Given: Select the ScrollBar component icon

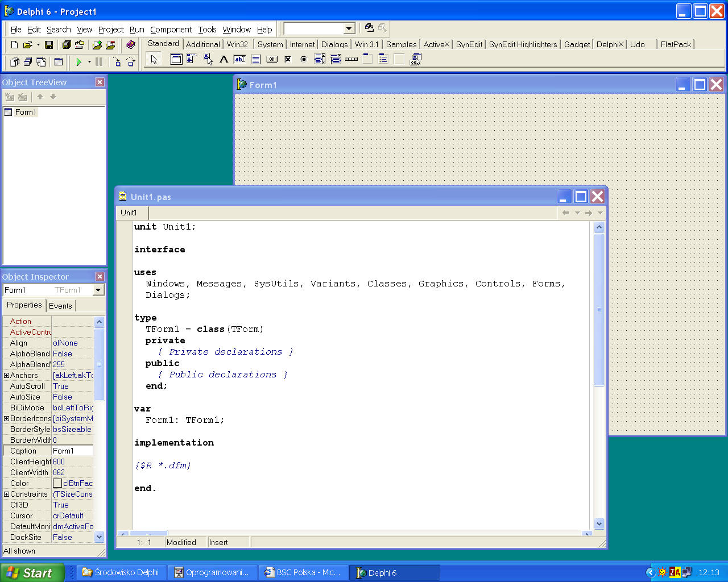Looking at the screenshot, I should click(351, 59).
